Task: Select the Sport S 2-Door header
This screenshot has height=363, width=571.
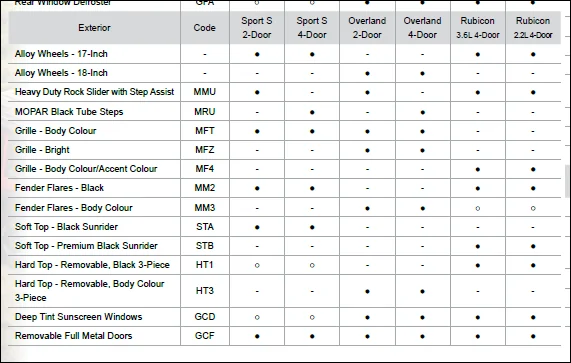Action: 257,28
